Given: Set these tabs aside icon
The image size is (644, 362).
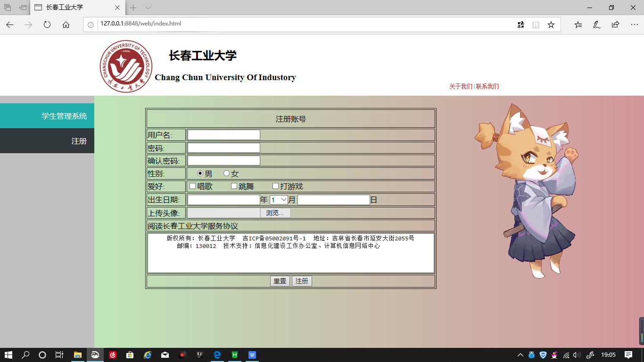Looking at the screenshot, I should (x=23, y=8).
